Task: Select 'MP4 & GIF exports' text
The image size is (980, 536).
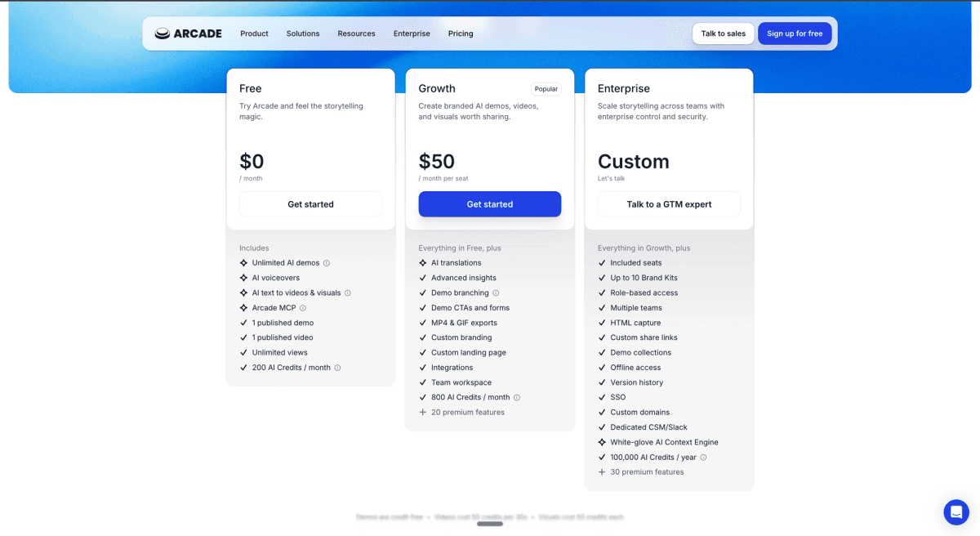Action: pyautogui.click(x=464, y=323)
